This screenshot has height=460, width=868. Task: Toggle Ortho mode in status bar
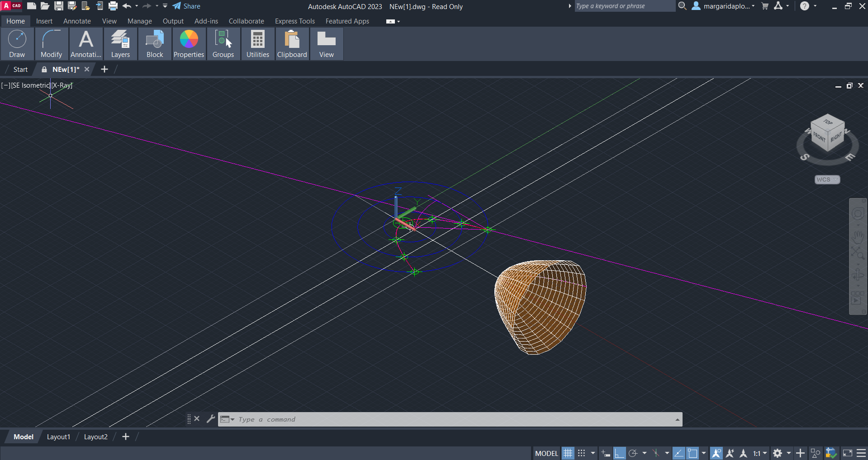pos(620,453)
